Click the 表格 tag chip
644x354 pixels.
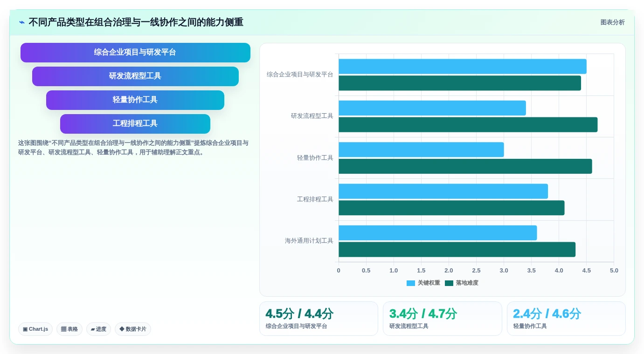coord(69,329)
